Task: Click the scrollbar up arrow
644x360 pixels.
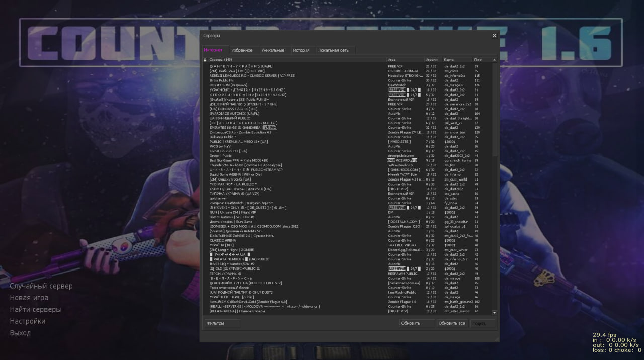Action: point(494,60)
